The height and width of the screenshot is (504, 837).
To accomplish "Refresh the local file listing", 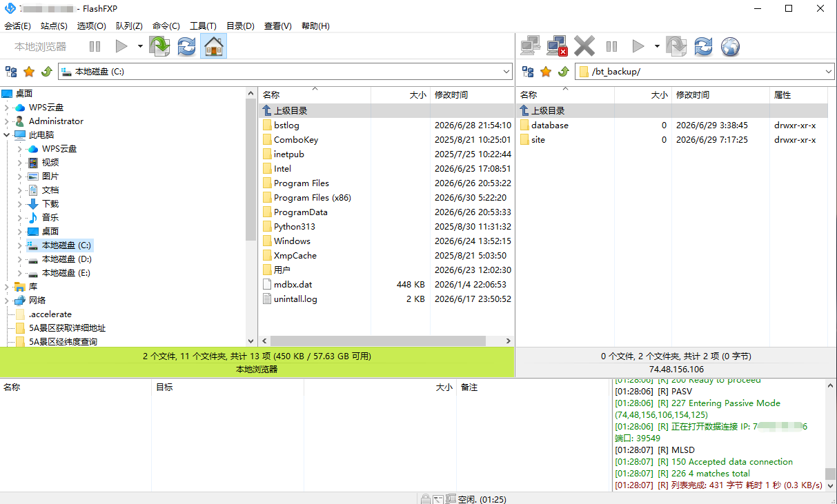I will click(186, 46).
